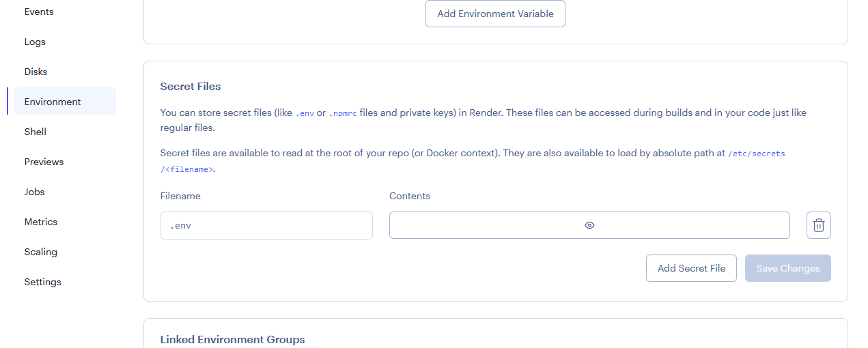The width and height of the screenshot is (868, 348).
Task: Reveal secret file contents with eye icon
Action: pyautogui.click(x=589, y=225)
